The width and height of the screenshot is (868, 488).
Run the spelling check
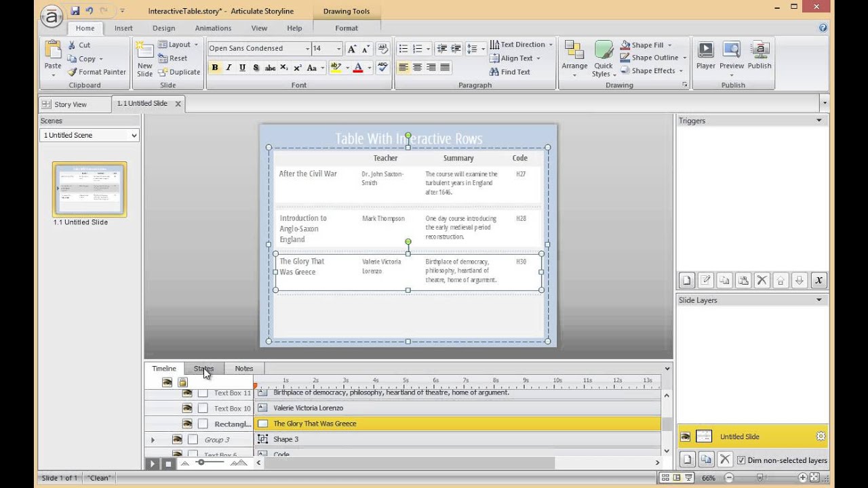(x=382, y=68)
